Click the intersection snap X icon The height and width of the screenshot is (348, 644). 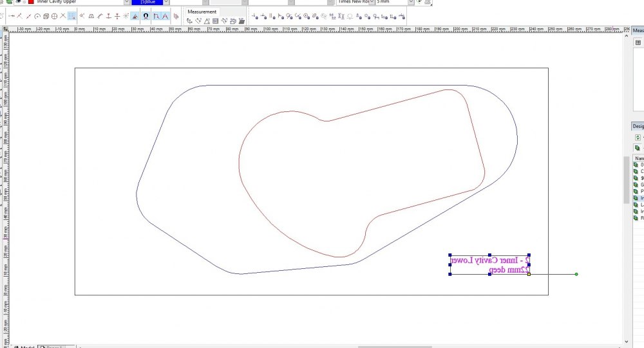point(63,16)
